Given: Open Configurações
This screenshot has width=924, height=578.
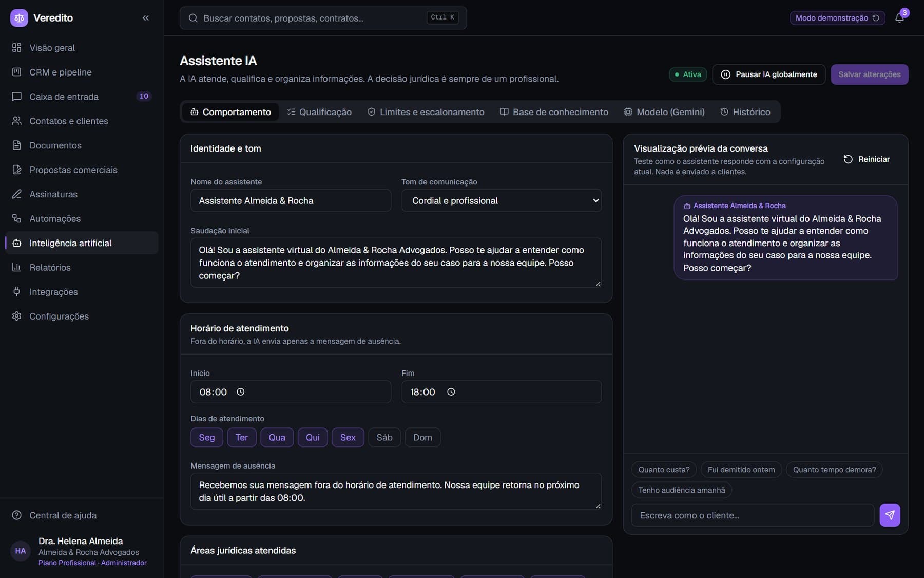Looking at the screenshot, I should coord(82,316).
